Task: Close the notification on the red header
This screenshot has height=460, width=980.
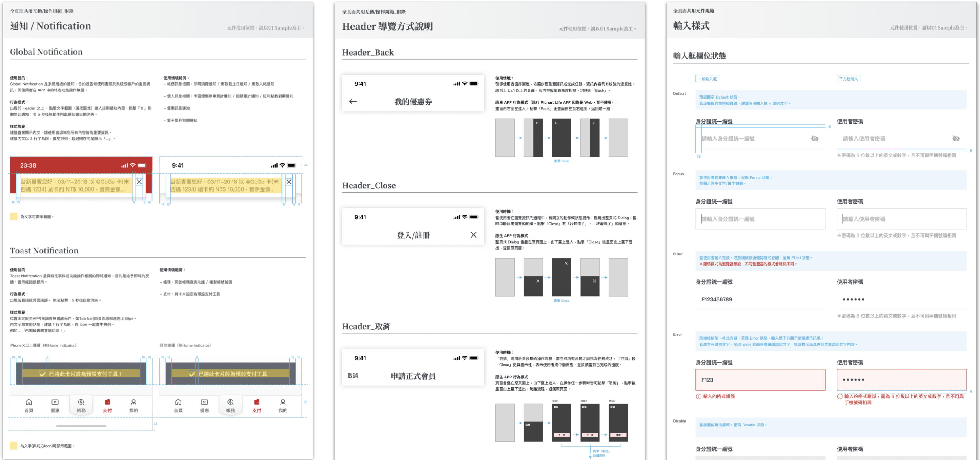Action: click(x=139, y=182)
